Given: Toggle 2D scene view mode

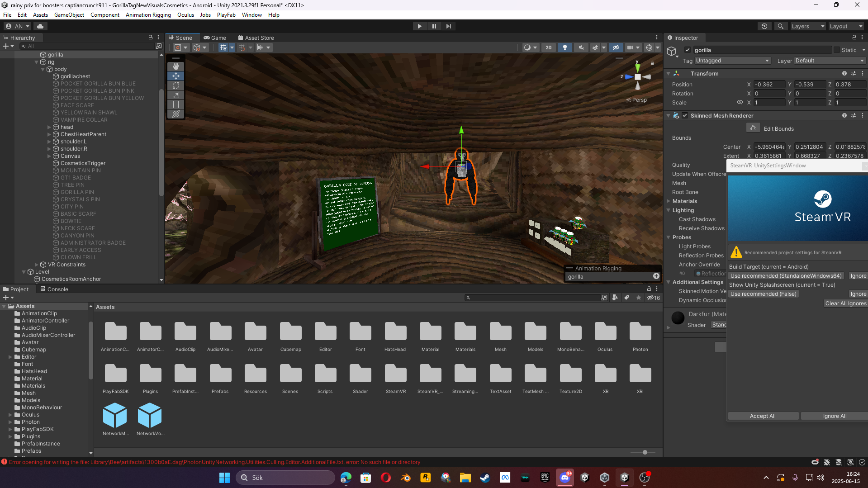Looking at the screenshot, I should (548, 47).
